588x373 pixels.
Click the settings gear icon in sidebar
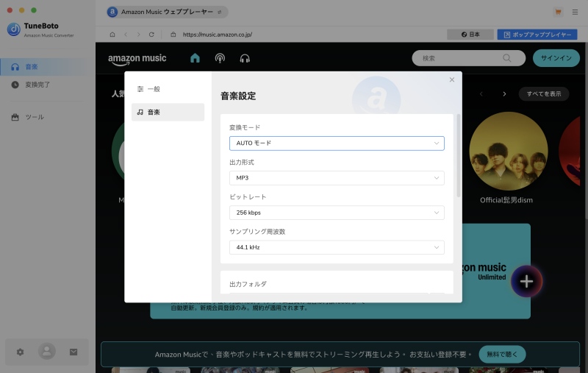(21, 352)
